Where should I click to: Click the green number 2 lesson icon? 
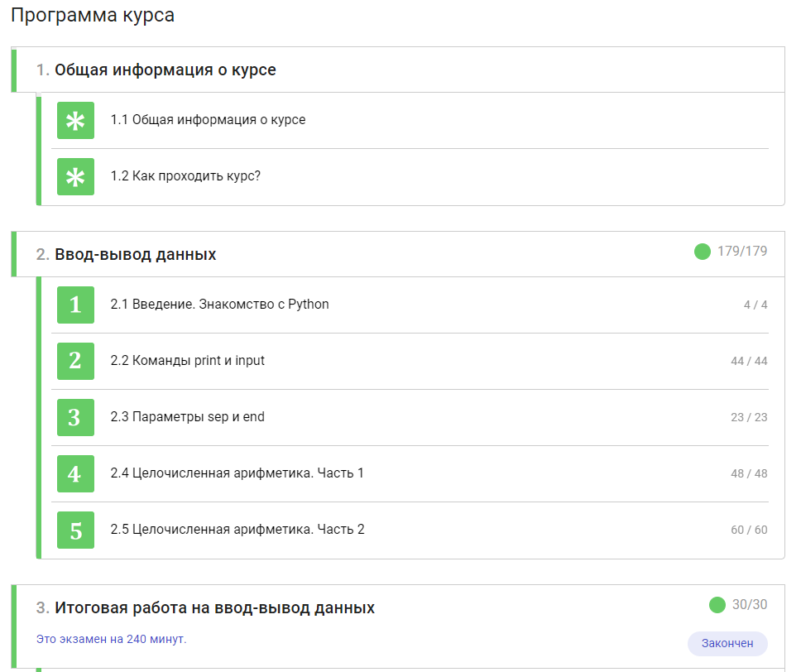tap(75, 361)
